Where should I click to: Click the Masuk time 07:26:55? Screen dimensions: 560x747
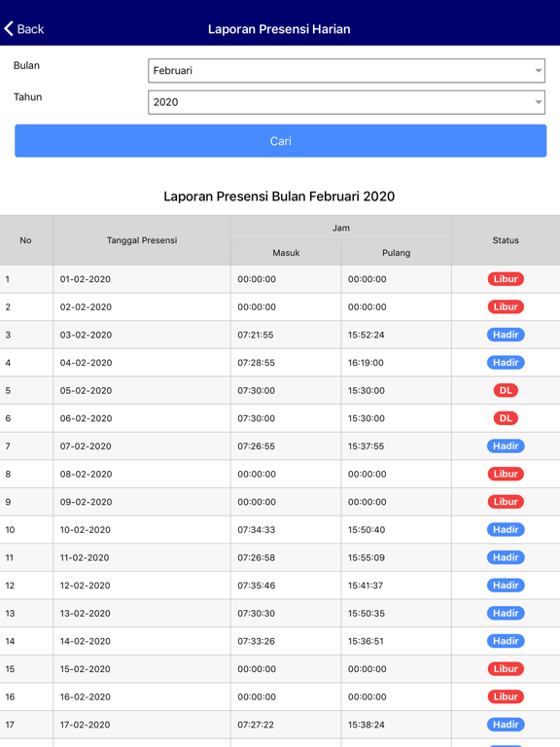coord(257,446)
